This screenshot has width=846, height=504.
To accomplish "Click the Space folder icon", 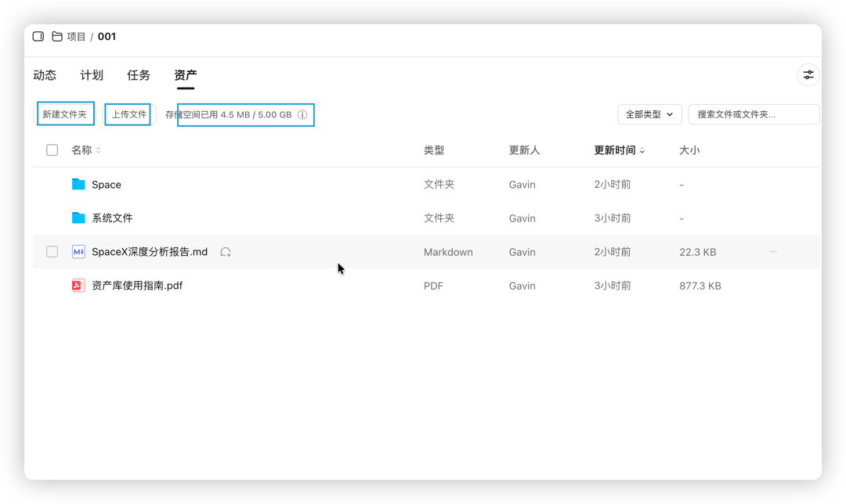I will point(79,185).
